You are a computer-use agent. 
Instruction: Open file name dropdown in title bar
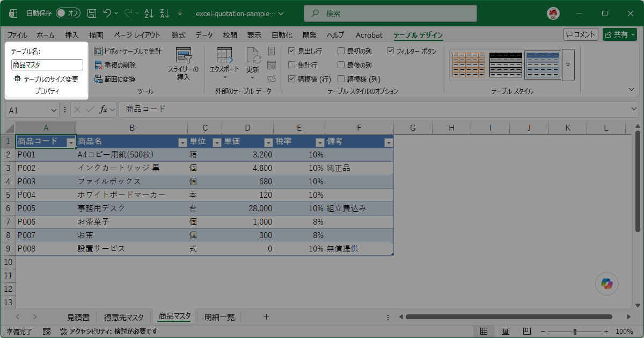click(282, 13)
